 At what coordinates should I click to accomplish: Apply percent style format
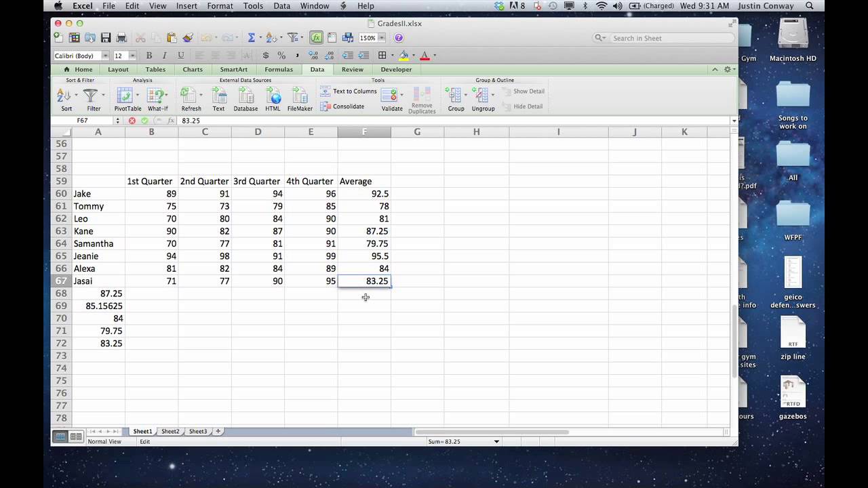pos(281,56)
